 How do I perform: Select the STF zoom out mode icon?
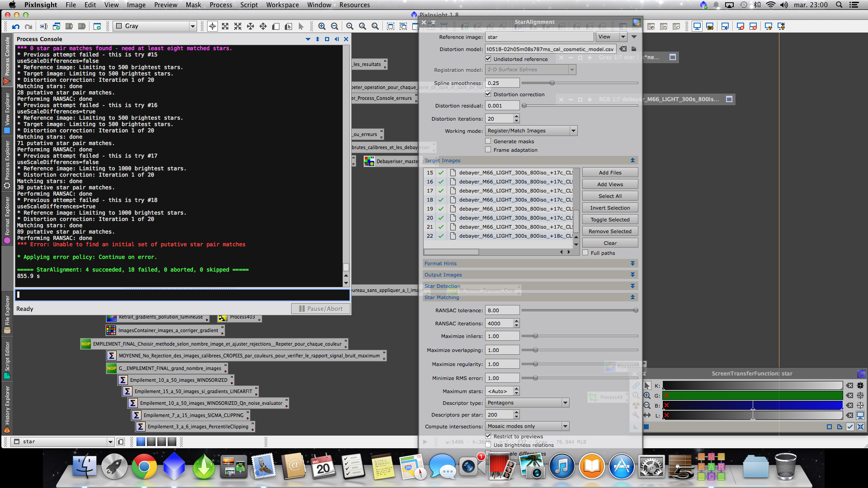click(647, 405)
